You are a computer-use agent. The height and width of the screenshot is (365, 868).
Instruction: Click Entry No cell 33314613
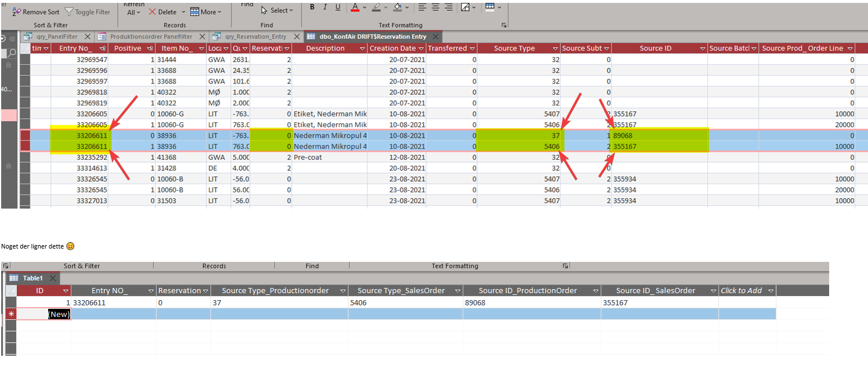pyautogui.click(x=79, y=168)
